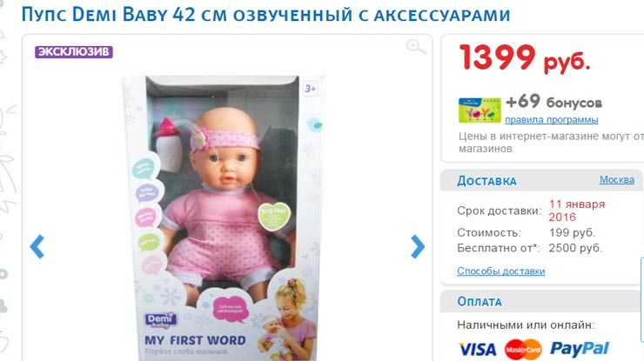
Task: Click the purple ЭКСКЛЮЗИВ badge
Action: coord(73,51)
